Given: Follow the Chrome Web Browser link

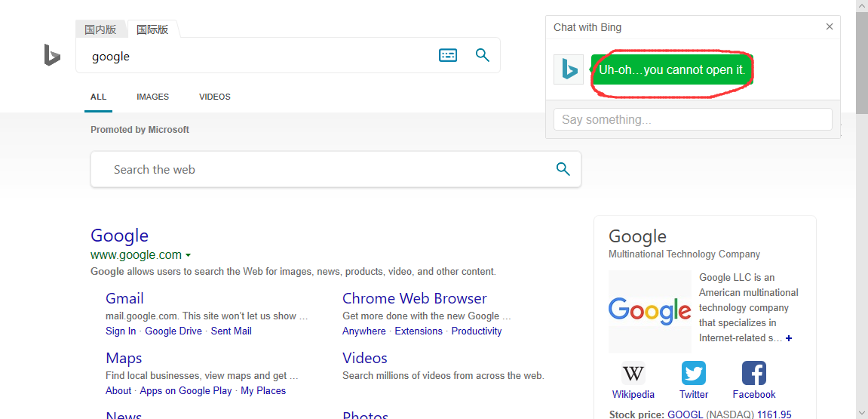Looking at the screenshot, I should tap(414, 298).
